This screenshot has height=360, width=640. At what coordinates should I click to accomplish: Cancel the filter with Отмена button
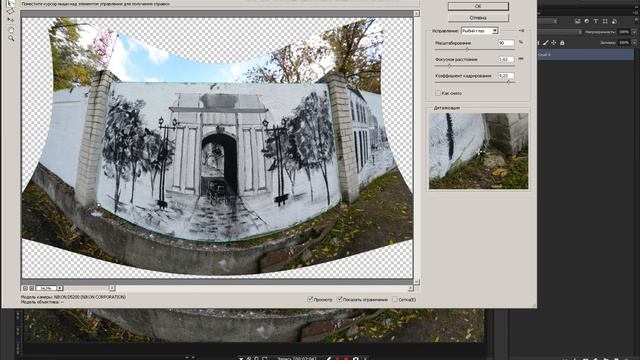[x=478, y=18]
